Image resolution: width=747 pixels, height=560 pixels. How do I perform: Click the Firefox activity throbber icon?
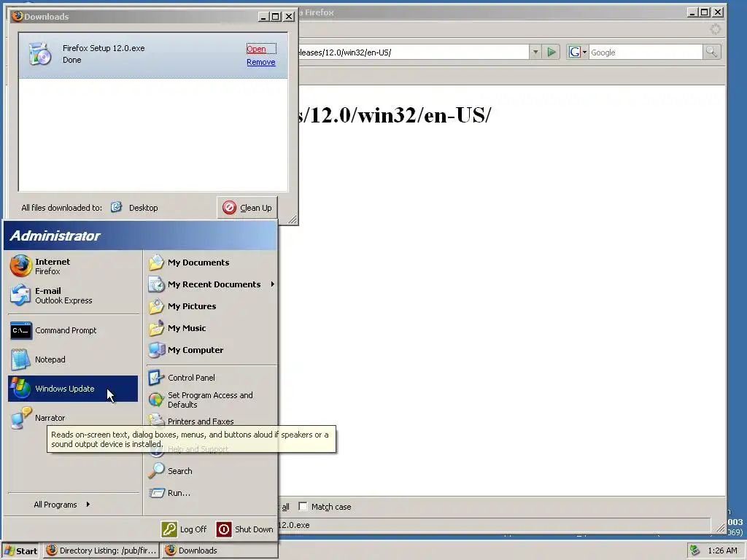(x=715, y=29)
